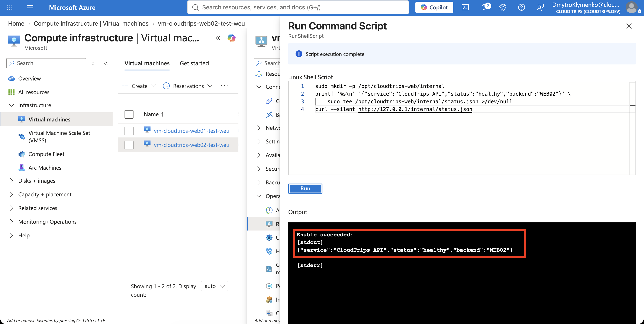Open the more options ellipsis in toolbar
Screen dimensions: 644x324
tap(224, 86)
